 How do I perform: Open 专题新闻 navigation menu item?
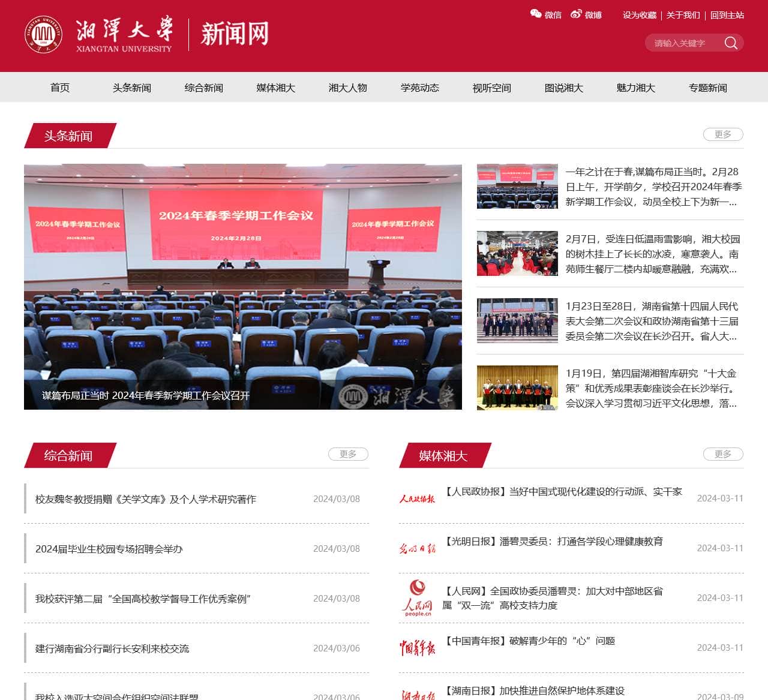pos(708,88)
